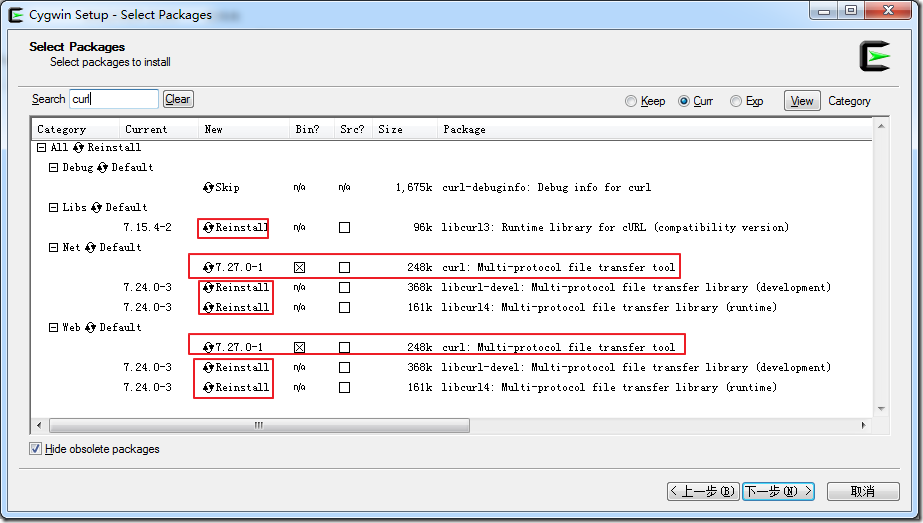Click the 取消 cancel button
The height and width of the screenshot is (523, 923).
tap(863, 491)
